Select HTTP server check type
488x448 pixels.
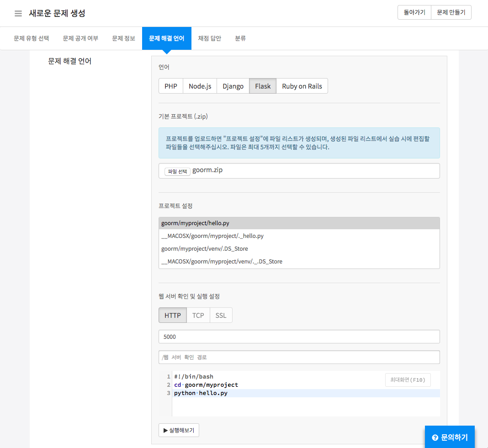click(173, 315)
